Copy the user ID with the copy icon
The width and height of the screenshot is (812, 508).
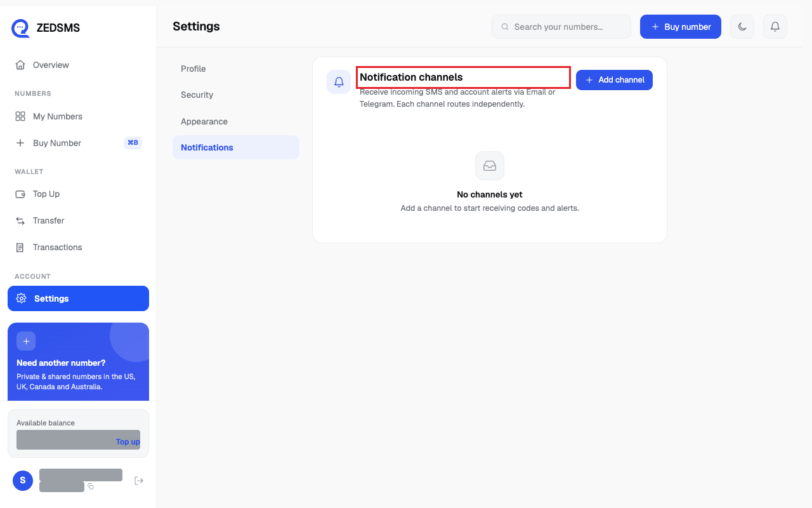point(91,486)
